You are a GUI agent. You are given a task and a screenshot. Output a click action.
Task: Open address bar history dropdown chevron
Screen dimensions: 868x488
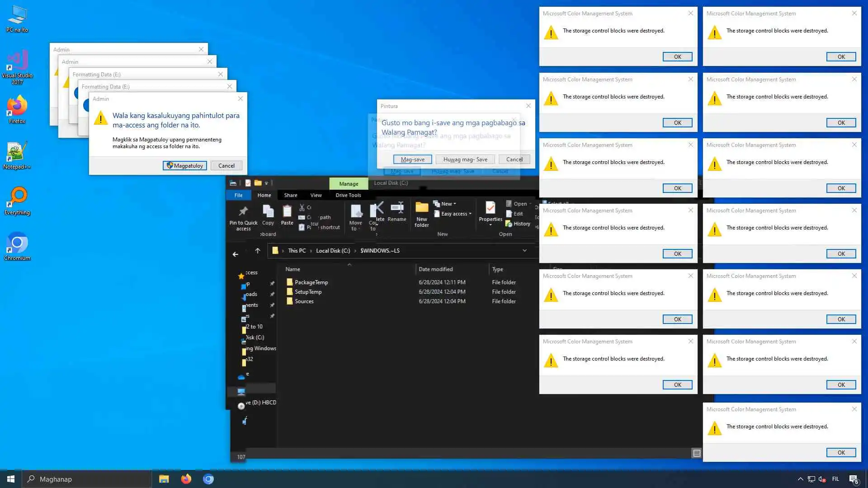524,251
